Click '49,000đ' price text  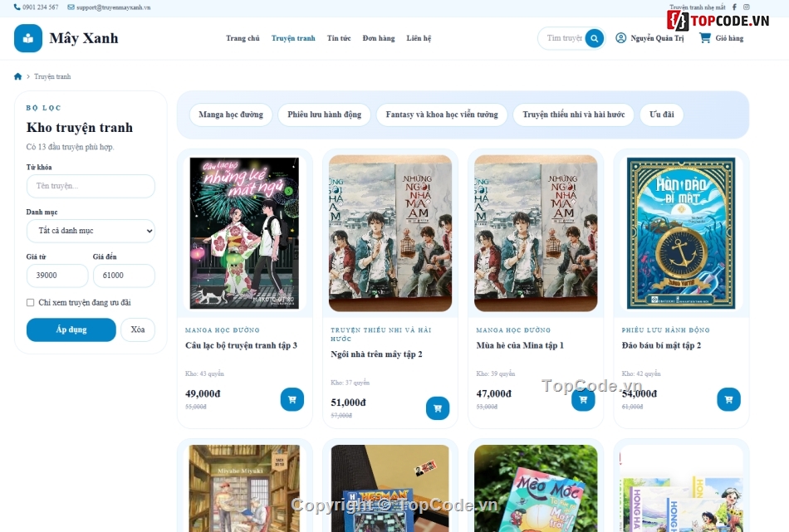click(x=203, y=393)
